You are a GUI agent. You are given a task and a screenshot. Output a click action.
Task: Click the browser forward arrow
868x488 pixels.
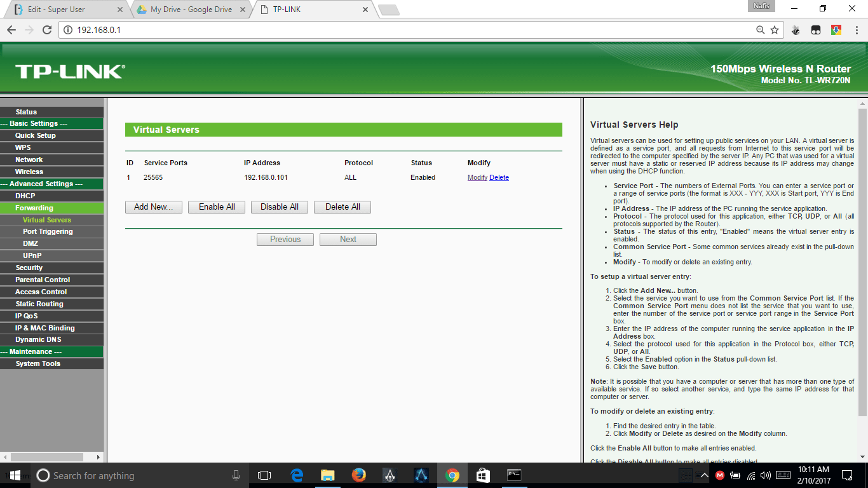[x=29, y=30]
